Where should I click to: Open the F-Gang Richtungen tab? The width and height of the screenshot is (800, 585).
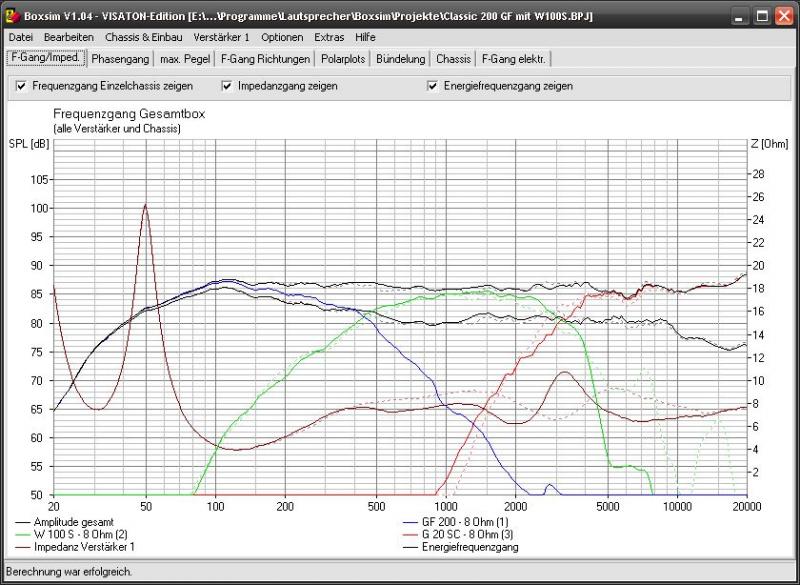point(265,59)
